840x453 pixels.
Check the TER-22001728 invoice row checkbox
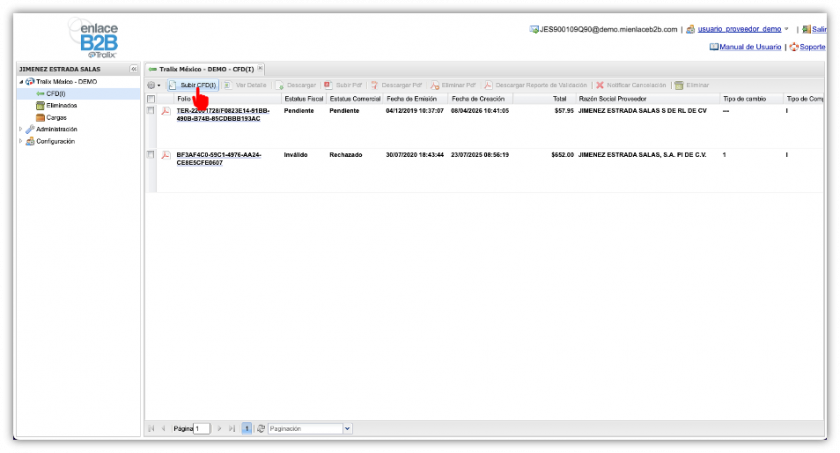(x=151, y=111)
